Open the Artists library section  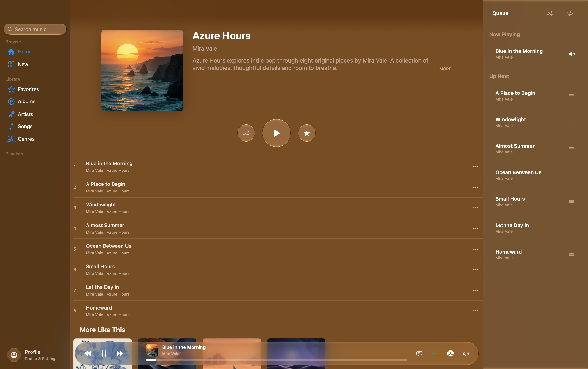[x=35, y=114]
